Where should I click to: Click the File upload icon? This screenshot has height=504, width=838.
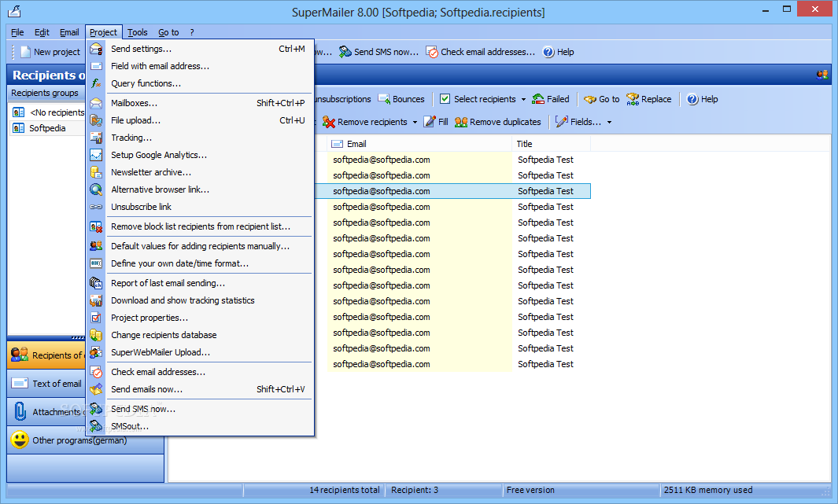96,120
